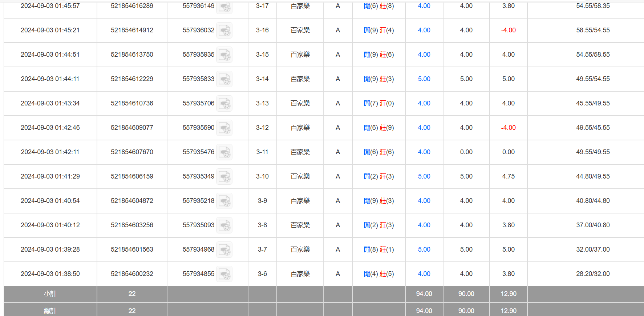
Task: Click blue 4.00 bet amount in row 3-6
Action: (424, 274)
